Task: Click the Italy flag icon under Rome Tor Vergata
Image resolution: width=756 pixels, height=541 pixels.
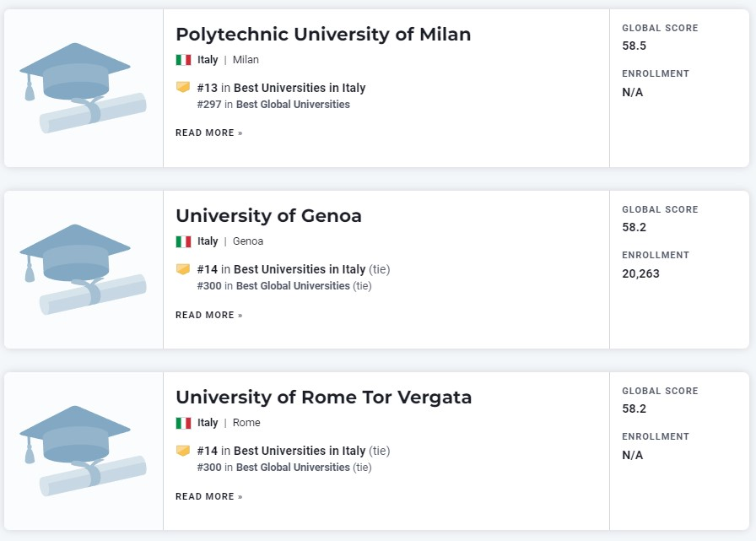Action: pos(183,423)
